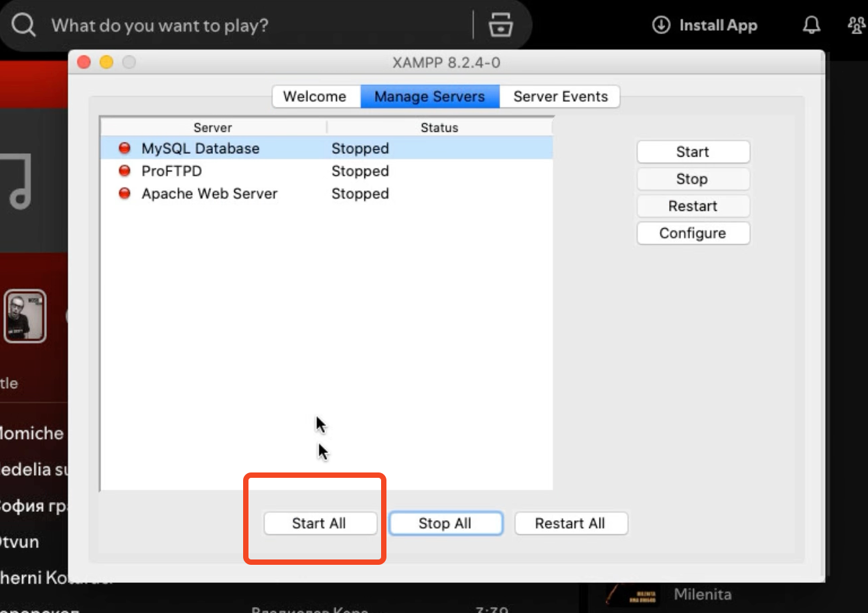Click the download arrow icon beside Install App

click(x=661, y=25)
